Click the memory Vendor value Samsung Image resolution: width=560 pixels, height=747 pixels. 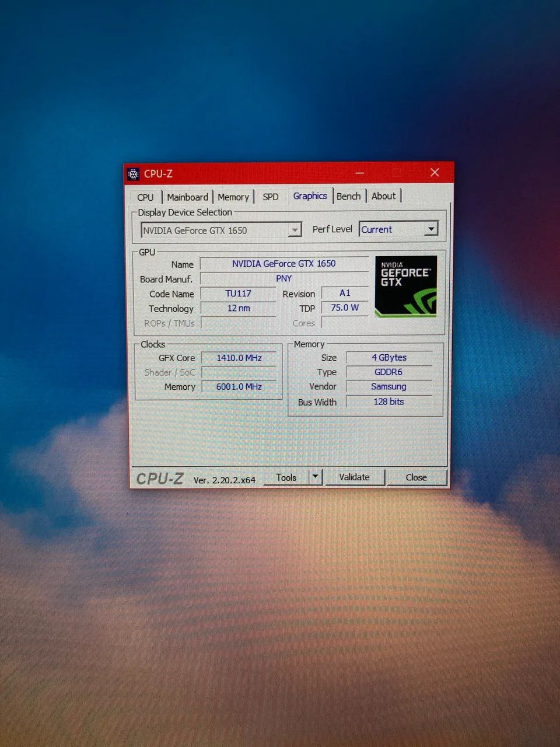click(x=389, y=386)
